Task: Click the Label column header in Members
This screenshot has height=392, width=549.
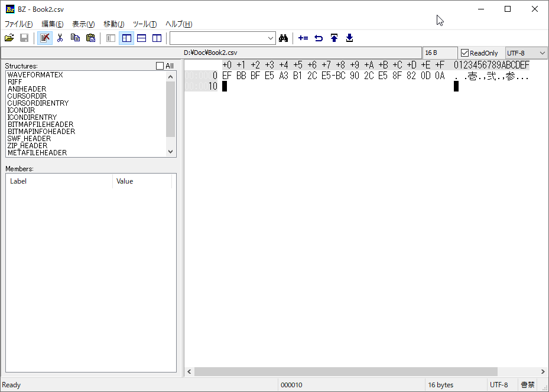Action: click(59, 181)
